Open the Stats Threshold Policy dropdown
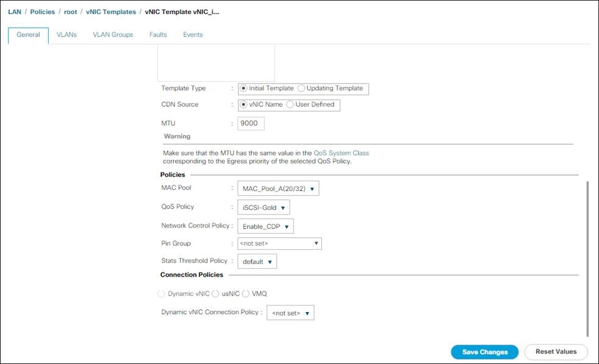599x364 pixels. [257, 262]
